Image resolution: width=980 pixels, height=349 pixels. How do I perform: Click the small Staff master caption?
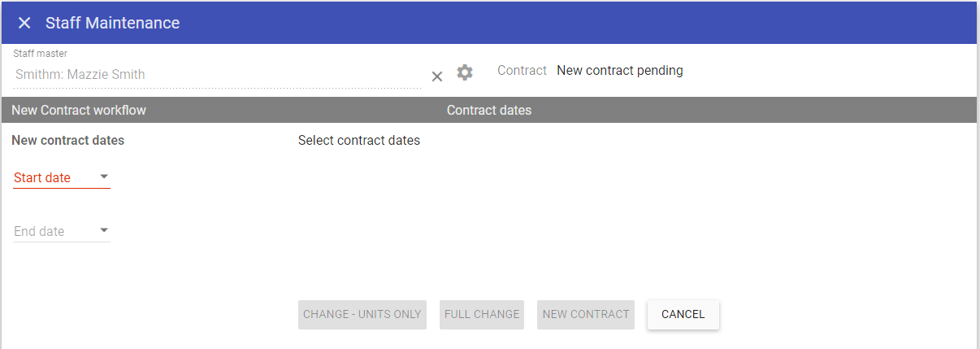[x=40, y=54]
